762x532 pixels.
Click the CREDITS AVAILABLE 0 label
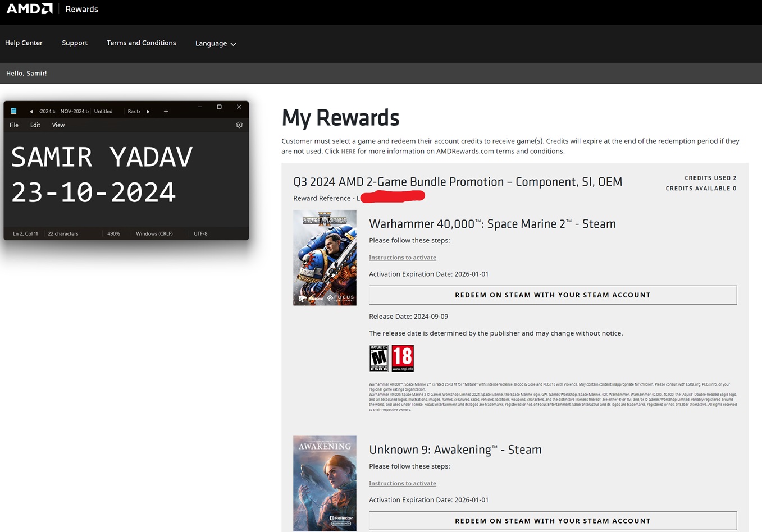point(701,189)
